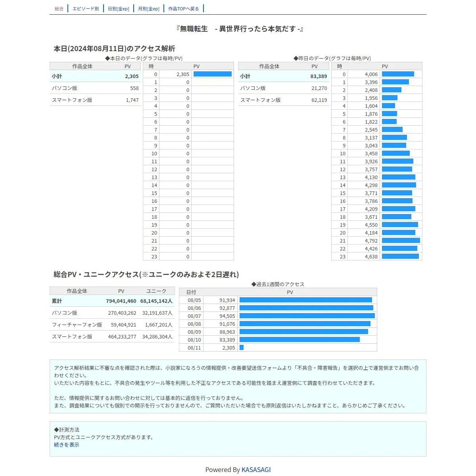Select パソコン版 cumulative PV 270,403,262
Image resolution: width=476 pixels, height=476 pixels.
[122, 313]
